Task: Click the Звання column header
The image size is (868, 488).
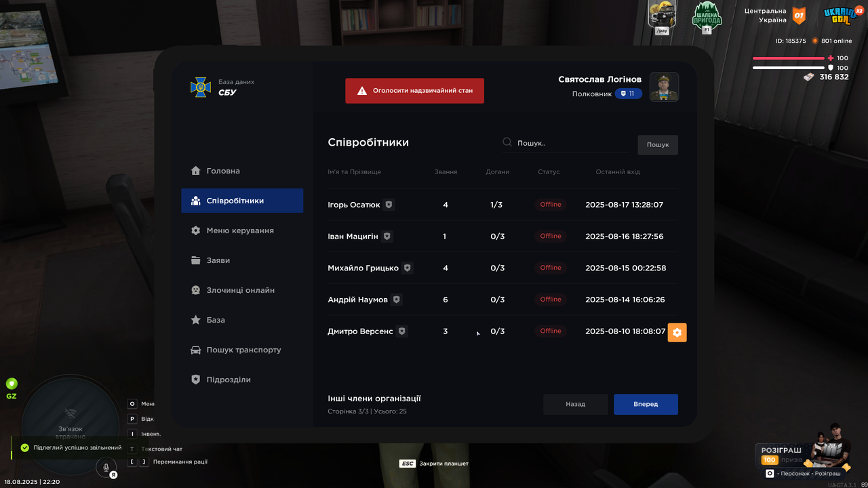Action: (446, 172)
